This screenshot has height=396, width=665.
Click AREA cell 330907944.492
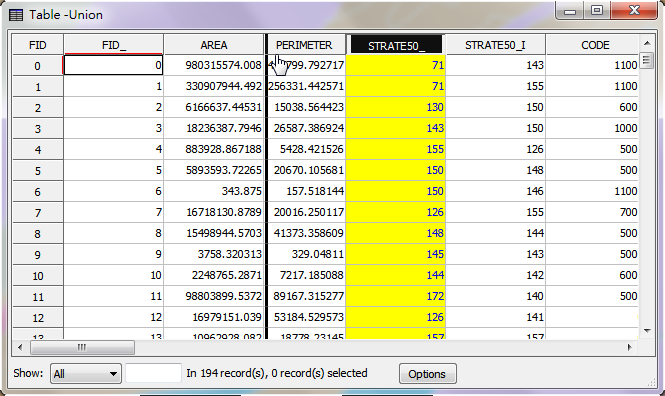click(x=214, y=86)
